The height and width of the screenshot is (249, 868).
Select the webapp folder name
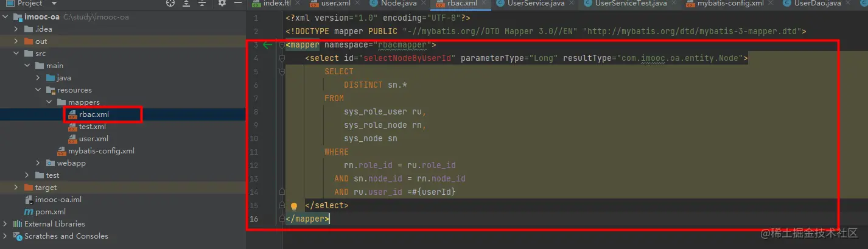[71, 163]
